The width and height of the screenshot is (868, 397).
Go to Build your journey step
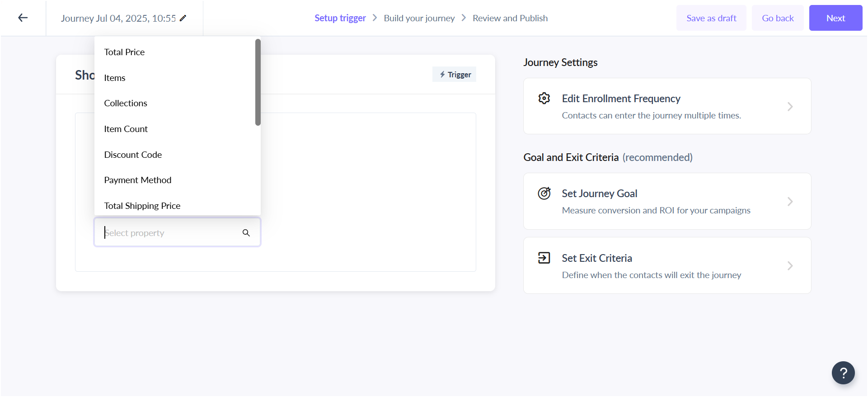pyautogui.click(x=419, y=18)
